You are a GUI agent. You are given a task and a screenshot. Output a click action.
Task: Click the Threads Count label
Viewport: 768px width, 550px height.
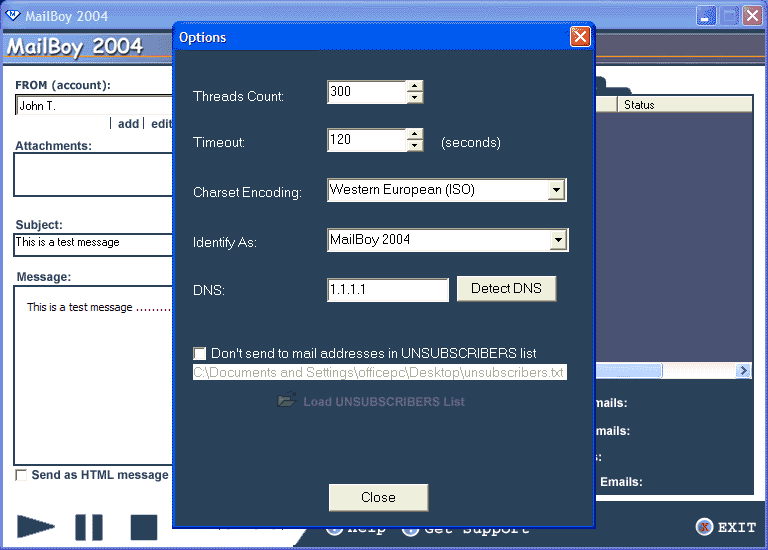(x=238, y=96)
